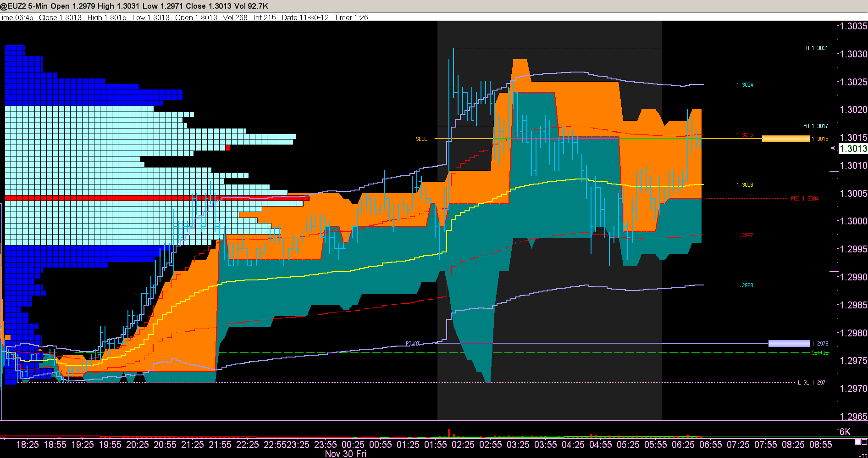Select the lavender 1.2978 price marker bar
Image resolution: width=868 pixels, height=458 pixels.
pos(789,343)
